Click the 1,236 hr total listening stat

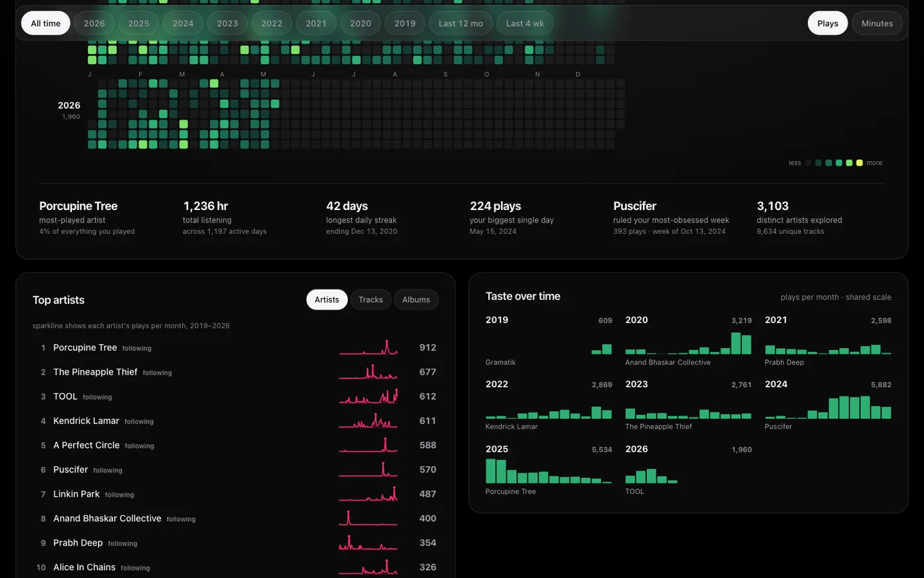225,218
